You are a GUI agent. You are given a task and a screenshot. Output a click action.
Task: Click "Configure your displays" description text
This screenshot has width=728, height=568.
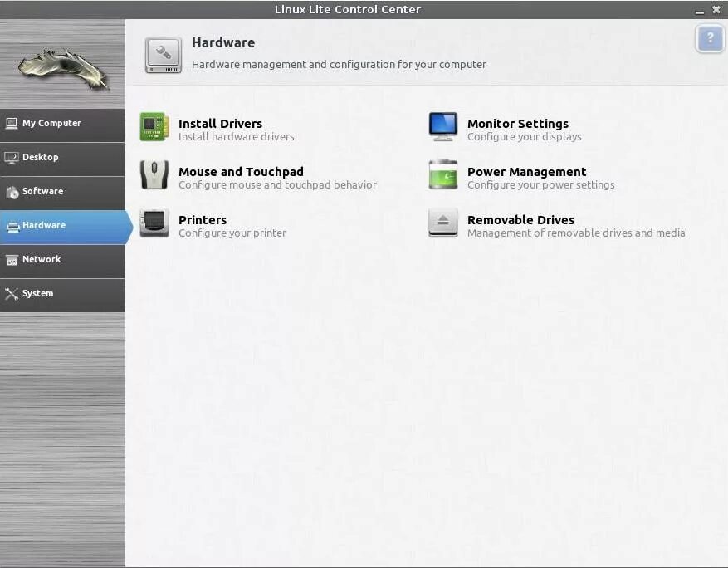tap(524, 136)
